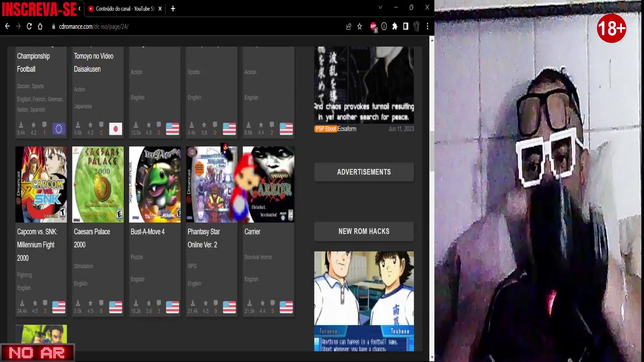Open the tab search dropdown arrow
The image size is (644, 362).
[x=380, y=8]
